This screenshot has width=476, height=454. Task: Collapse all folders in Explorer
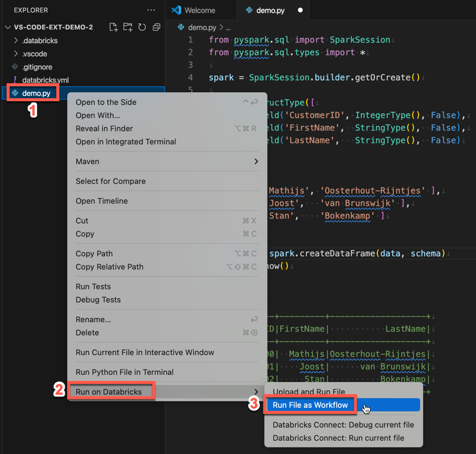(156, 28)
